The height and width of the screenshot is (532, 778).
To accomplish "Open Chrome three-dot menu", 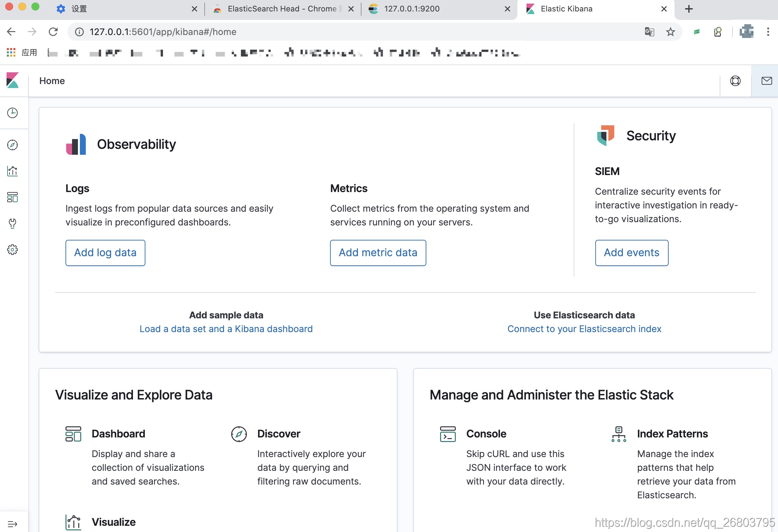I will point(768,32).
